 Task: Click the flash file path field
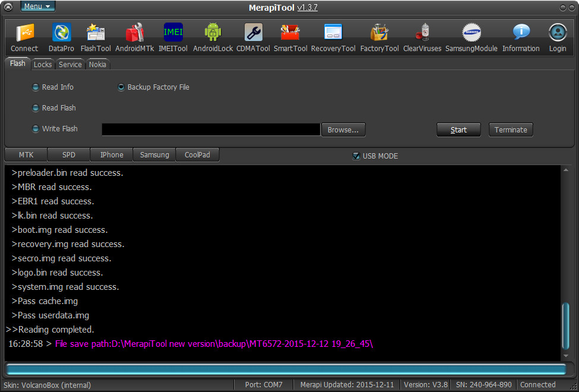(211, 129)
